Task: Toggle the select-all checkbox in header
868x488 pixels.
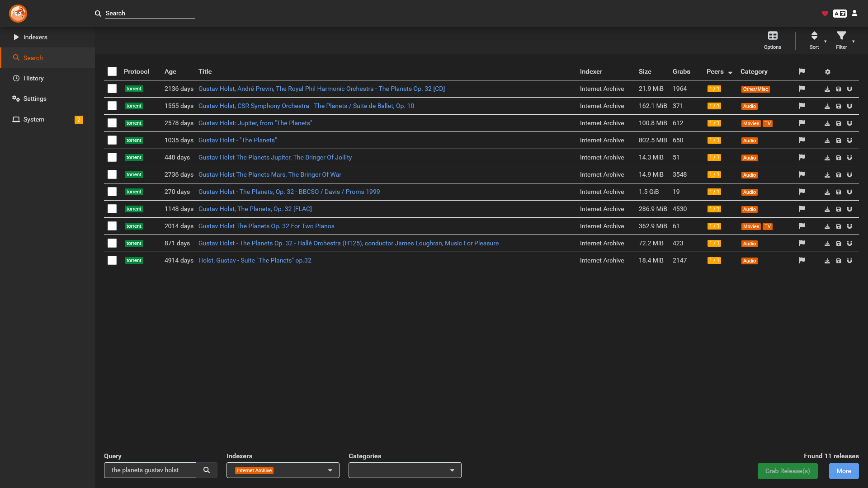Action: point(112,71)
